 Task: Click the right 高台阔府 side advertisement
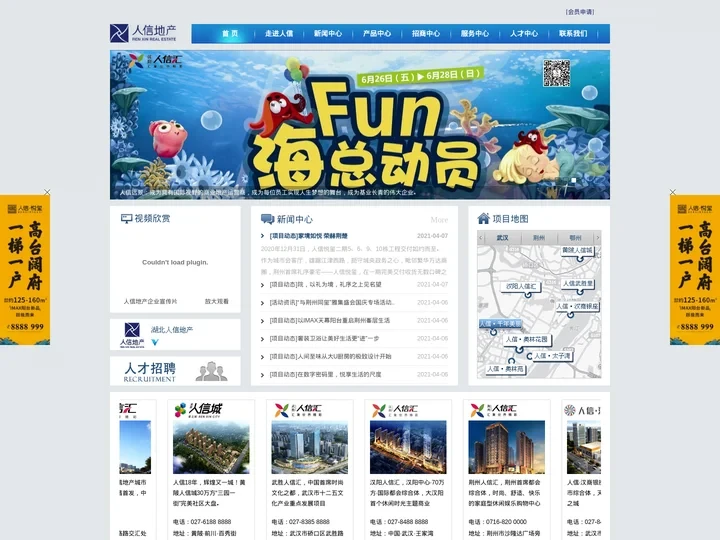pyautogui.click(x=695, y=270)
